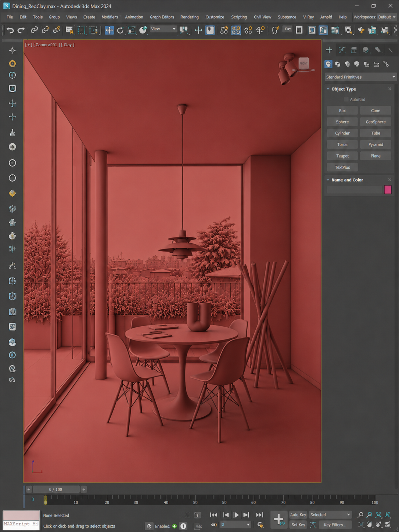
Task: Select the Select and Move tool
Action: coord(109,30)
